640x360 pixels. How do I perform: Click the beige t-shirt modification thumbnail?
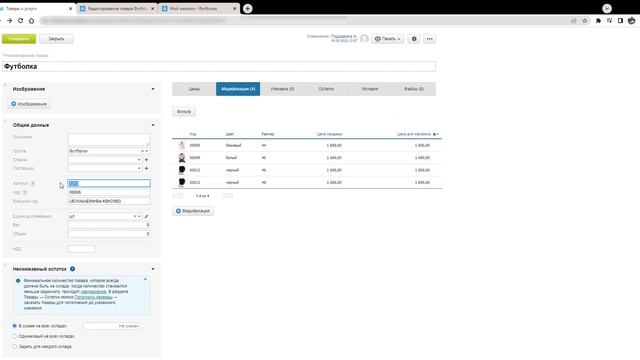click(182, 145)
